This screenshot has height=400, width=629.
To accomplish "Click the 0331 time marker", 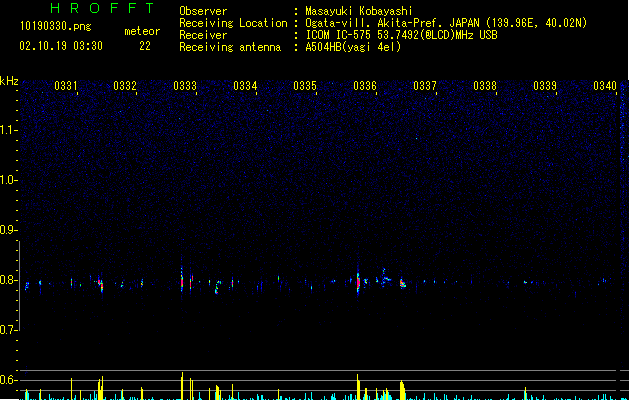I will pyautogui.click(x=65, y=86).
